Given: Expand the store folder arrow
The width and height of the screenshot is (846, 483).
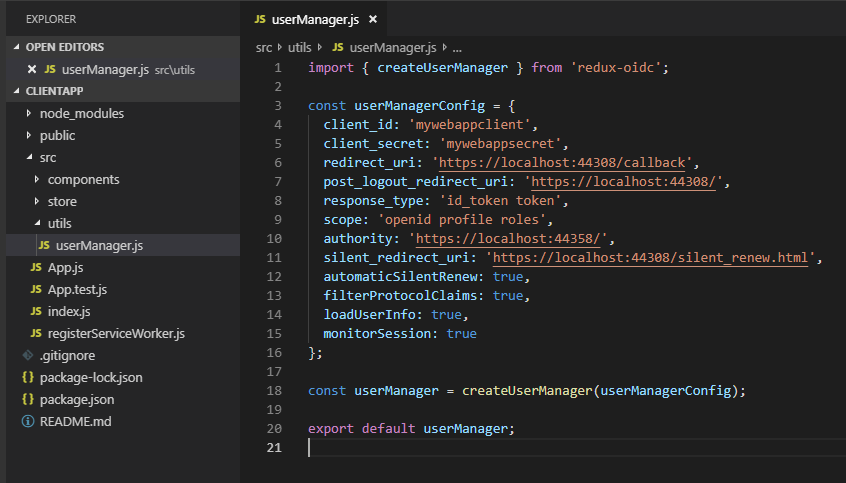Looking at the screenshot, I should pyautogui.click(x=37, y=201).
